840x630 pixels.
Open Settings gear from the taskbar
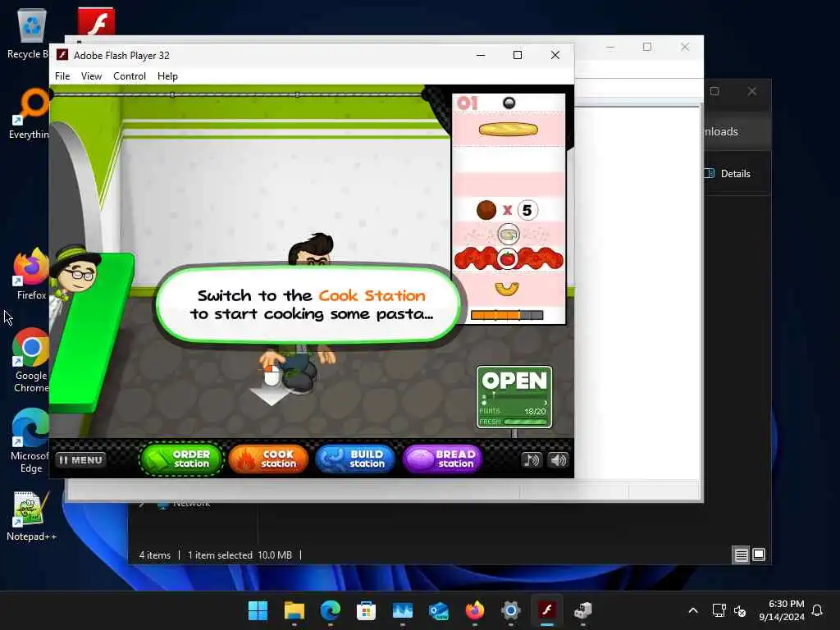tap(510, 610)
